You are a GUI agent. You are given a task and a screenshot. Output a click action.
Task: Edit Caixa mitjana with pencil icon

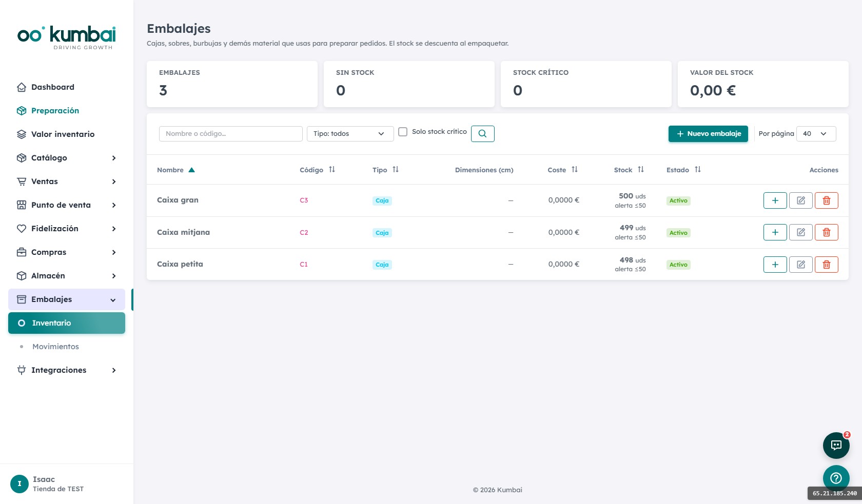800,232
